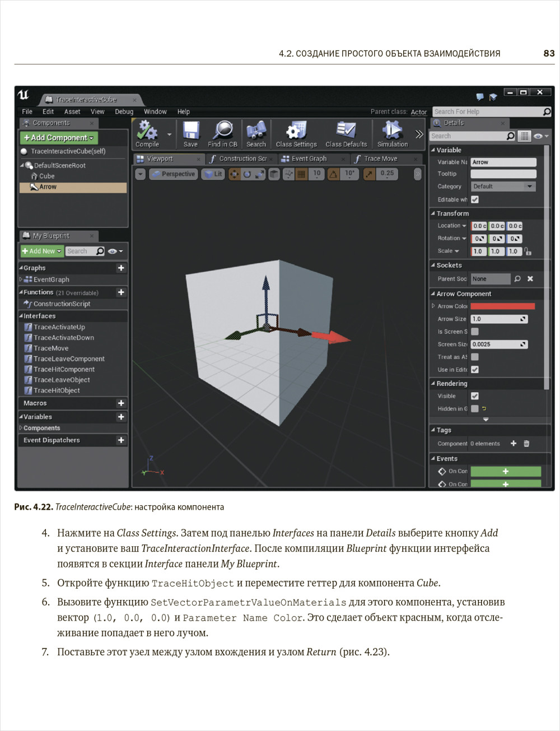The height and width of the screenshot is (731, 560).
Task: Add a new macro with the plus
Action: 121,403
